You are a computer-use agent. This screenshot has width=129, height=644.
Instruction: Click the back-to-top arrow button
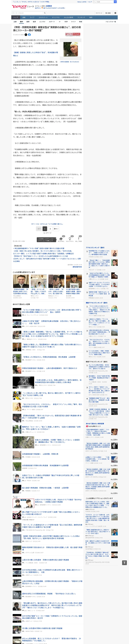coord(124,563)
